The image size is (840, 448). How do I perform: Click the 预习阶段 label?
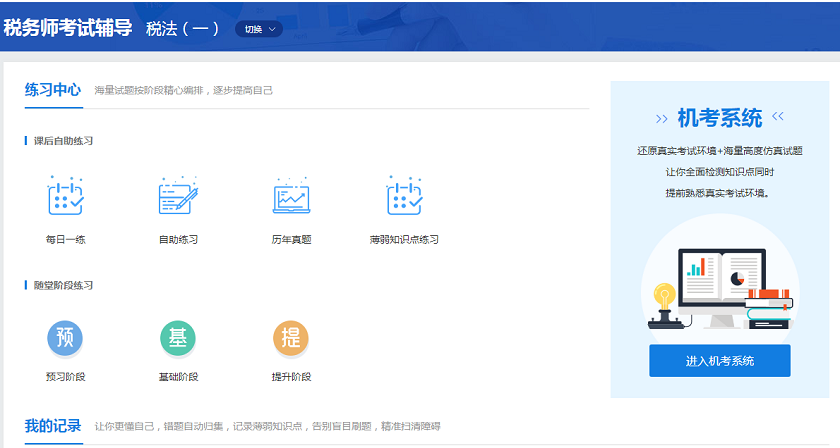pyautogui.click(x=65, y=377)
